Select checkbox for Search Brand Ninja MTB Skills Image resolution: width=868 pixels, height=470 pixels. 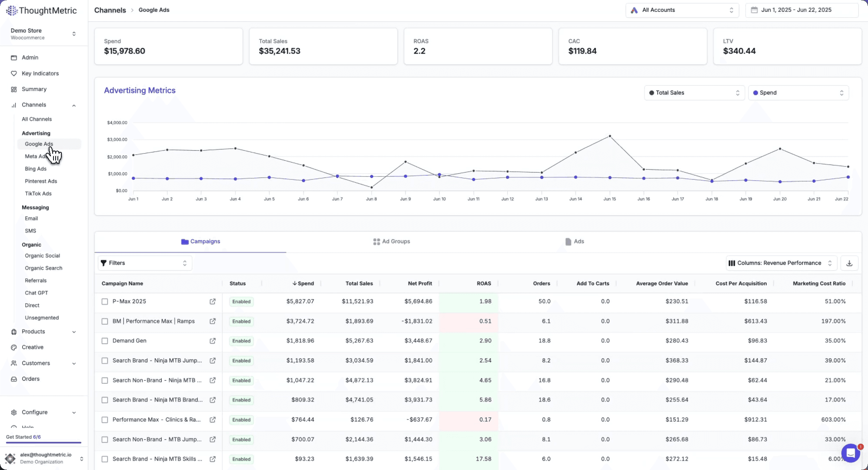pyautogui.click(x=105, y=459)
